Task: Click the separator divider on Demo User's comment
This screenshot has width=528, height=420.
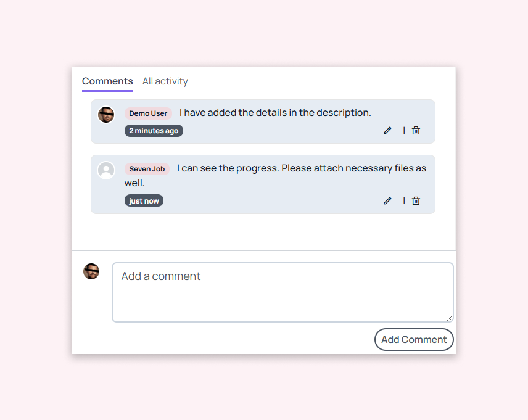Action: [403, 130]
